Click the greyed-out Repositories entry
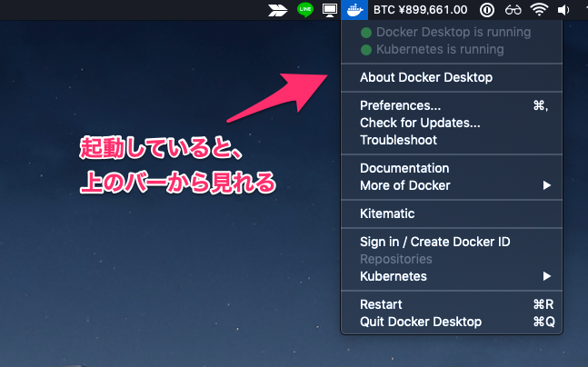Screen dimensions: 588x367 coord(452,259)
